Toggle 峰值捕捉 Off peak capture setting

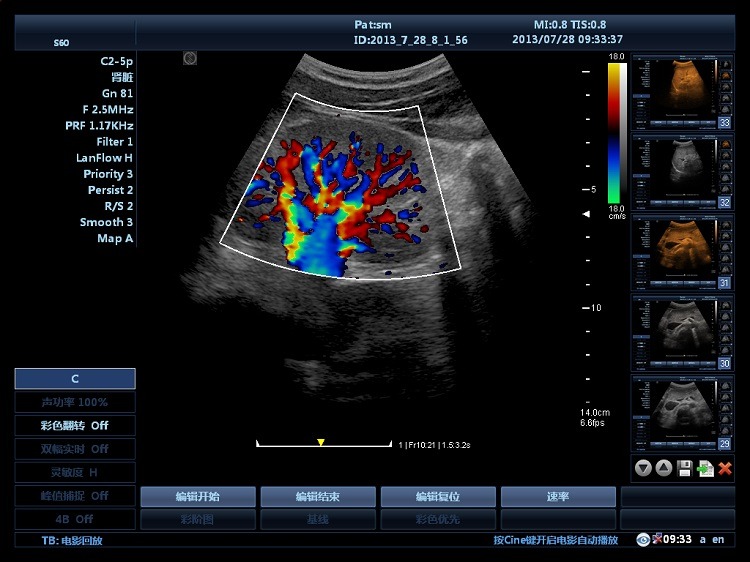[x=75, y=495]
